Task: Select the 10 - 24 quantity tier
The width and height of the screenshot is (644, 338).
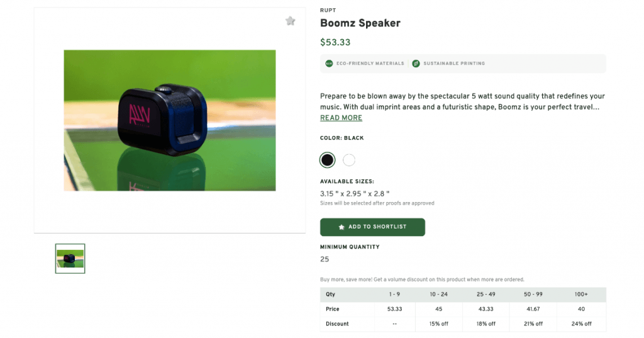Action: coord(438,295)
